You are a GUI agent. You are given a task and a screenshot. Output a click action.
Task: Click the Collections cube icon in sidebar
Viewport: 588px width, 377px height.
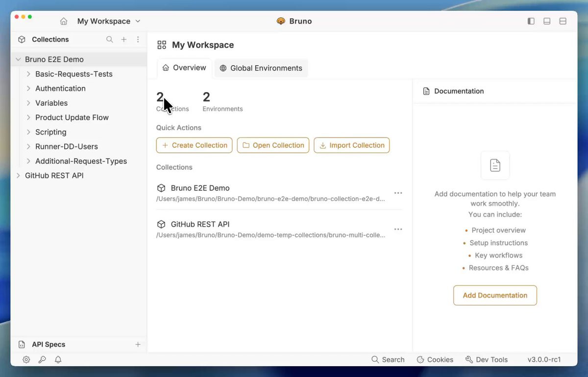tap(22, 40)
